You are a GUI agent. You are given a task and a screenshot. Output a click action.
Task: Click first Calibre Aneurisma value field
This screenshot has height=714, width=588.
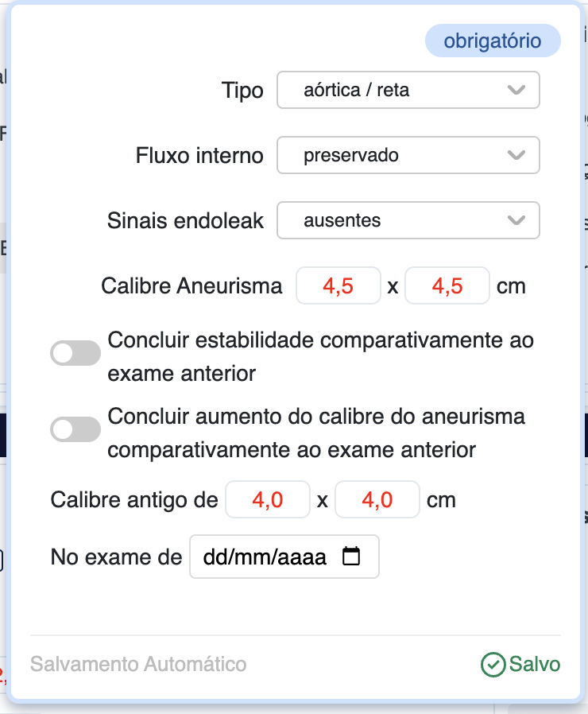[338, 286]
